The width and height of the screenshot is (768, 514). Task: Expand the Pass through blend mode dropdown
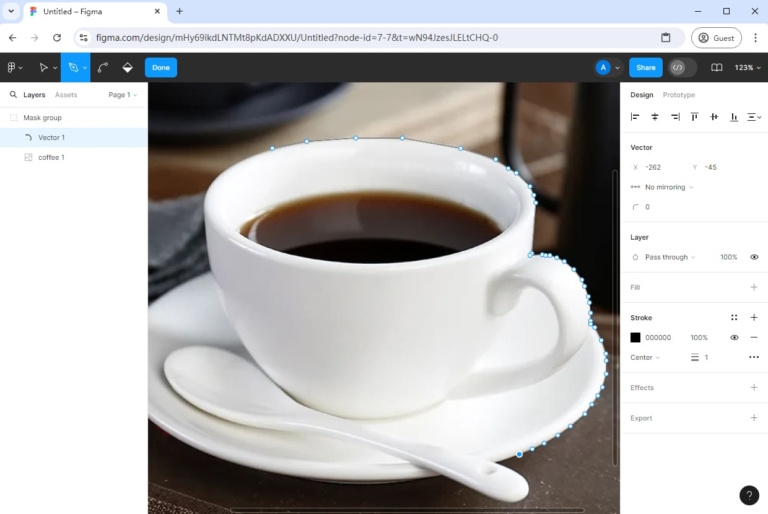pyautogui.click(x=667, y=257)
